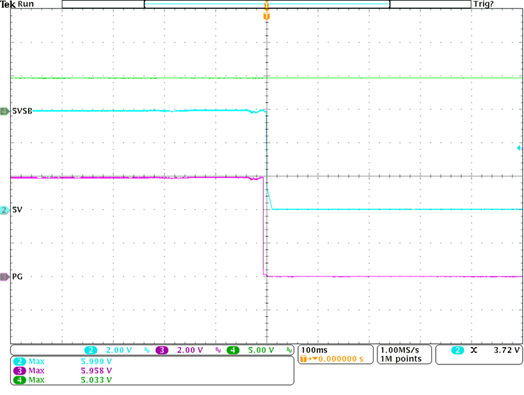Click the record view bar overview
The image size is (524, 395).
click(266, 4)
